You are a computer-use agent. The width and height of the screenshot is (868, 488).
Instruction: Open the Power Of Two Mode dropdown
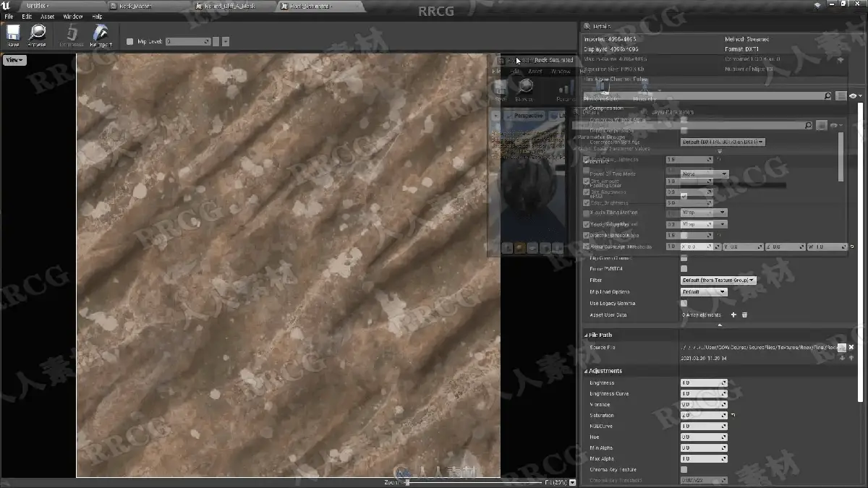click(x=705, y=174)
